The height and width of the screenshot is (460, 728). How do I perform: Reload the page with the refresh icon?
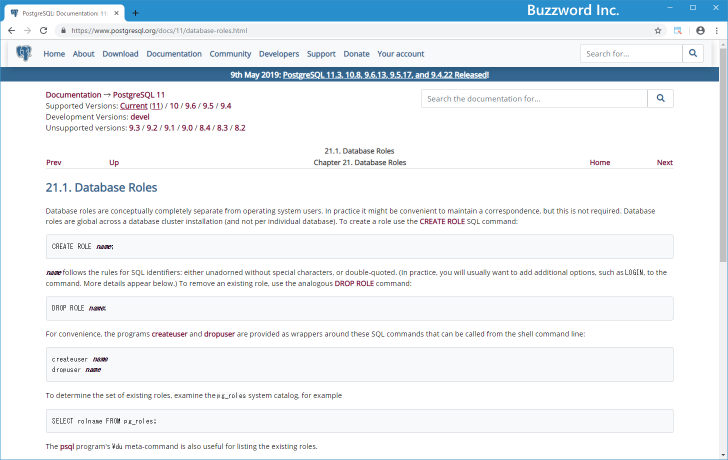point(43,31)
